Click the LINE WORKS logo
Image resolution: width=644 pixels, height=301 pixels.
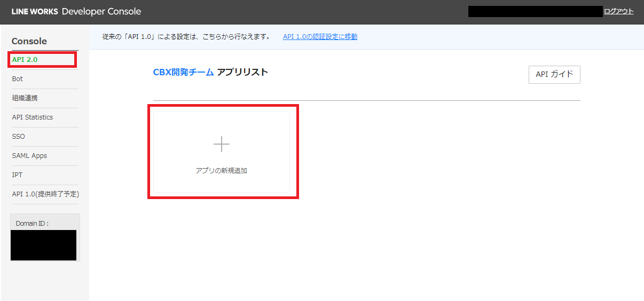(x=35, y=12)
